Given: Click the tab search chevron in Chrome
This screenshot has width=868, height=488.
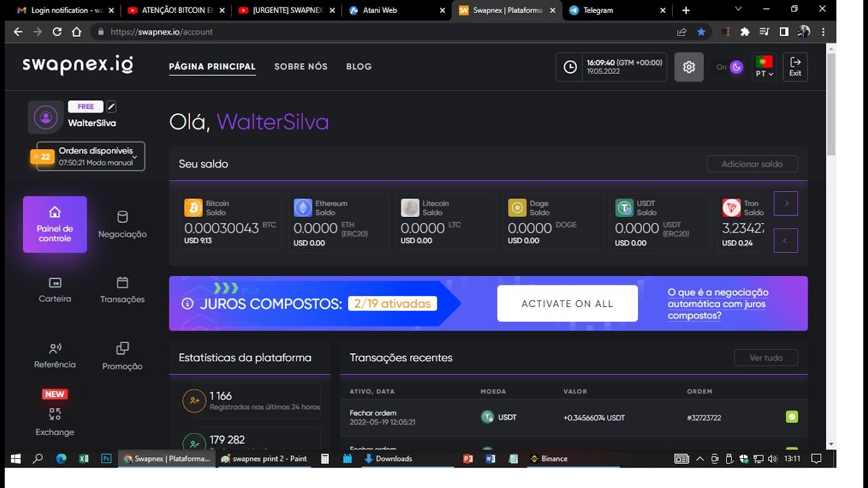Looking at the screenshot, I should [738, 9].
